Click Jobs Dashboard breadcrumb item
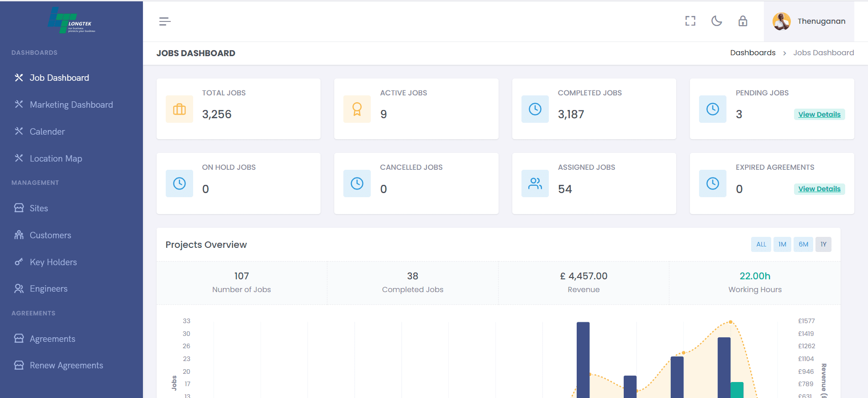This screenshot has width=868, height=398. (823, 53)
